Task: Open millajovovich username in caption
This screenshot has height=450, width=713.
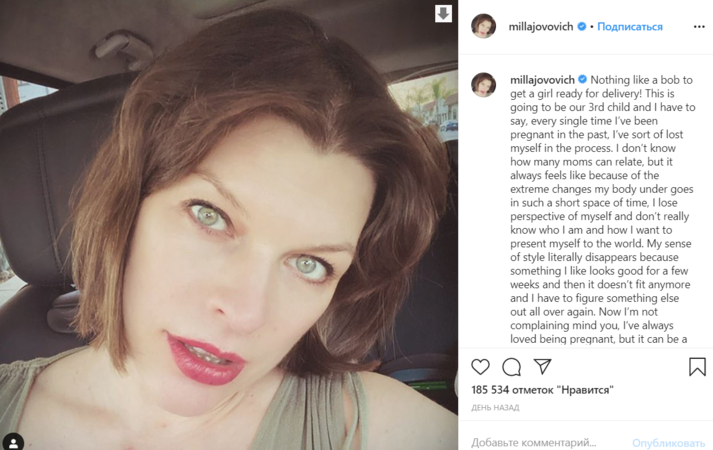Action: pos(542,80)
